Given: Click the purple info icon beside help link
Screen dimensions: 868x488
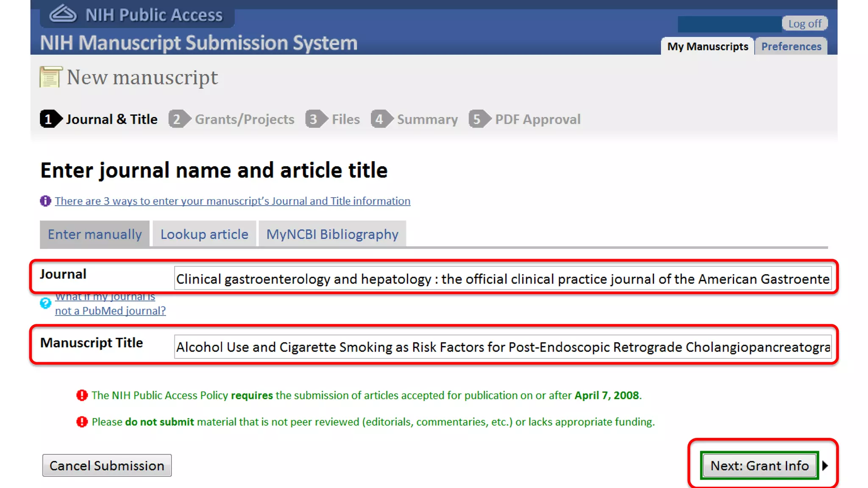Looking at the screenshot, I should click(45, 201).
